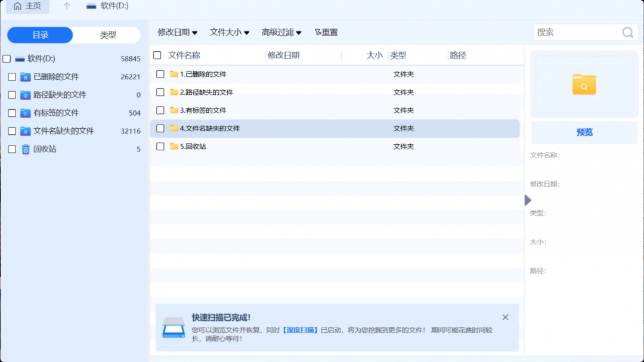Click the 主页 home icon
This screenshot has height=362, width=644.
tap(18, 6)
